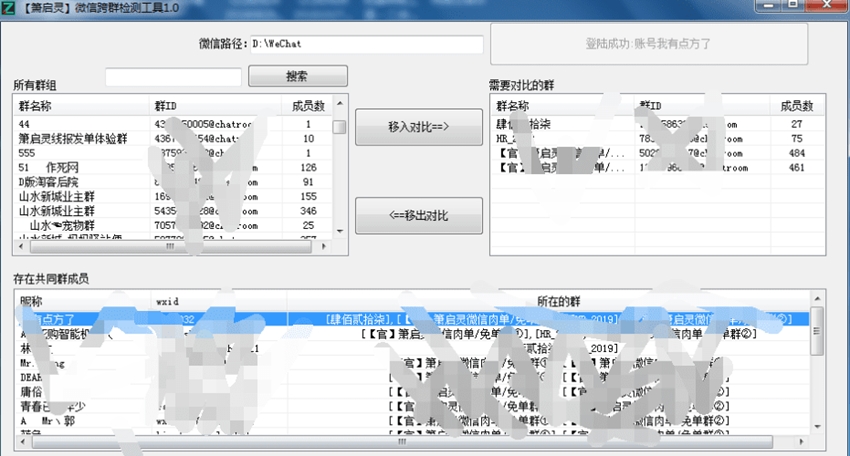The height and width of the screenshot is (456, 850).
Task: Select 山水新城业主群 row with 155 members
Action: tap(173, 197)
